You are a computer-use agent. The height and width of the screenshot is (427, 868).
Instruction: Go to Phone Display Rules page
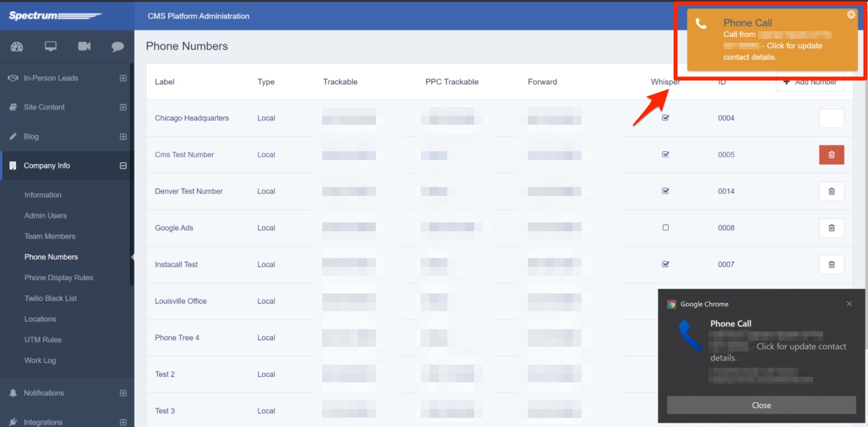pyautogui.click(x=59, y=277)
